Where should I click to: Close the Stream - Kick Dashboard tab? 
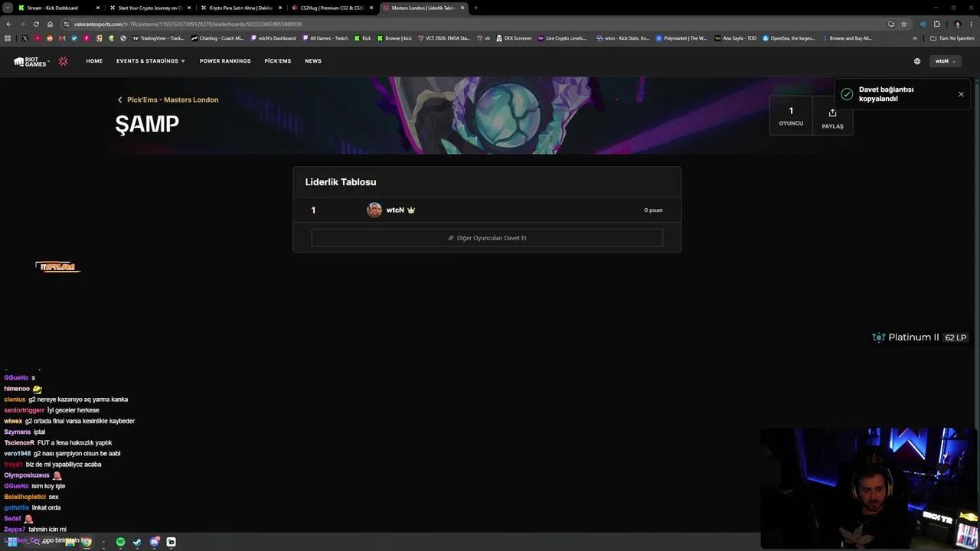(98, 8)
